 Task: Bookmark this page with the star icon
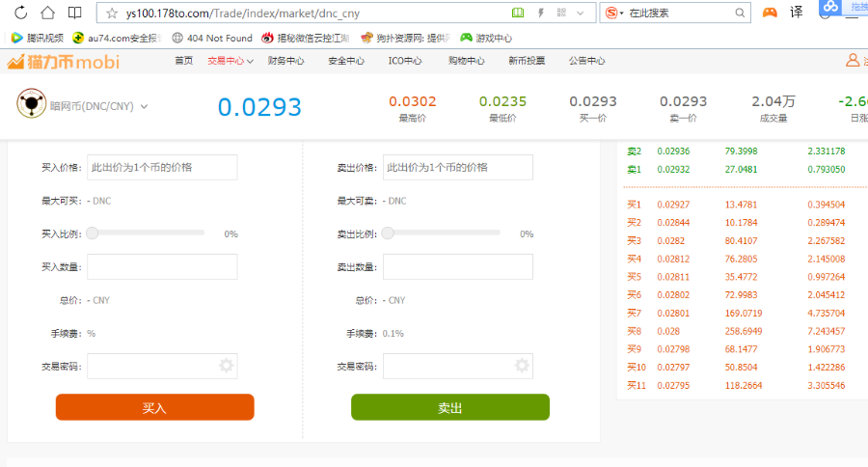112,13
